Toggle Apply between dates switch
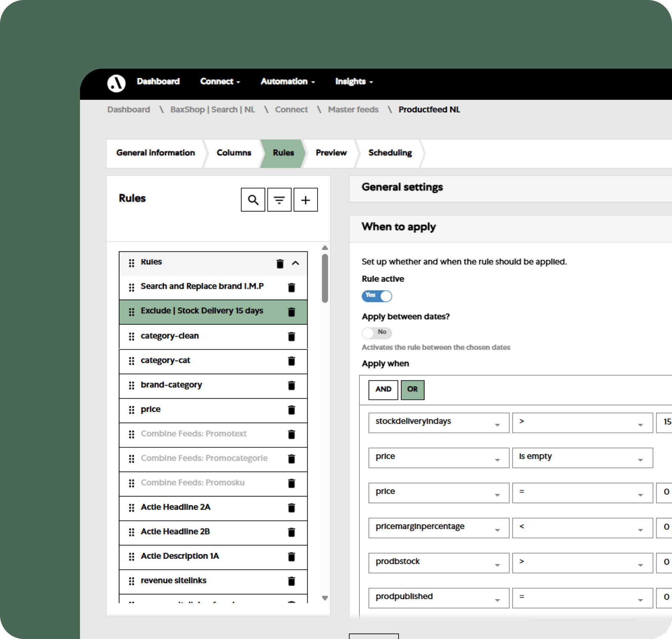The height and width of the screenshot is (639, 672). point(377,333)
